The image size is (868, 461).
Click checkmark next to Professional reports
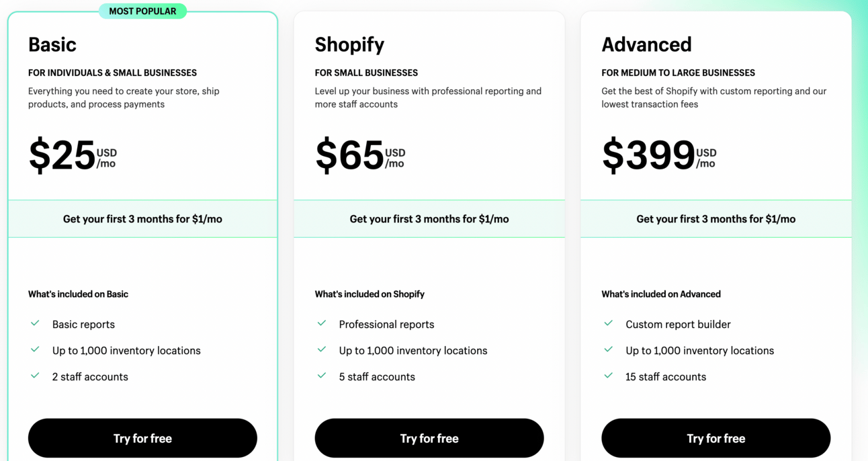[322, 323]
